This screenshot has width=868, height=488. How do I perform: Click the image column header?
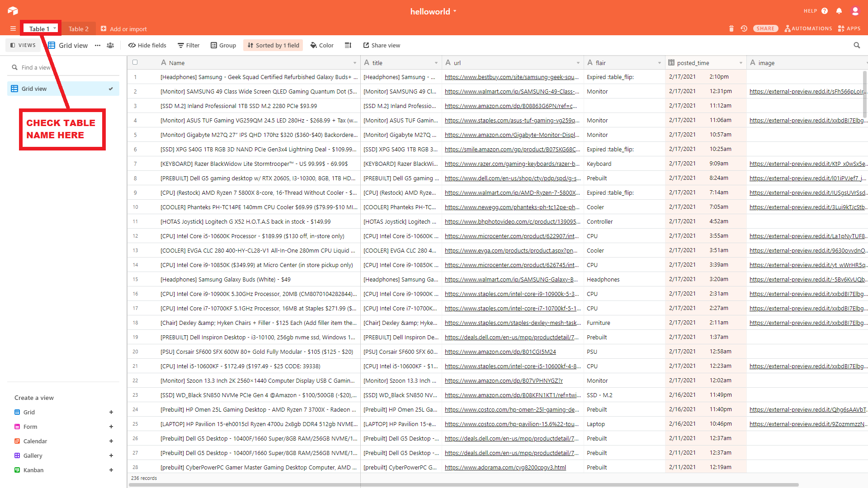(807, 63)
